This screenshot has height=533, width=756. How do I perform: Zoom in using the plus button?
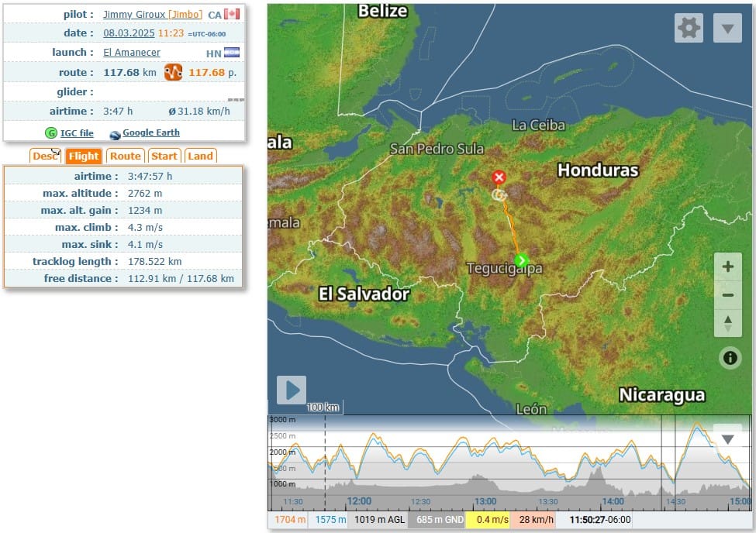tap(727, 266)
